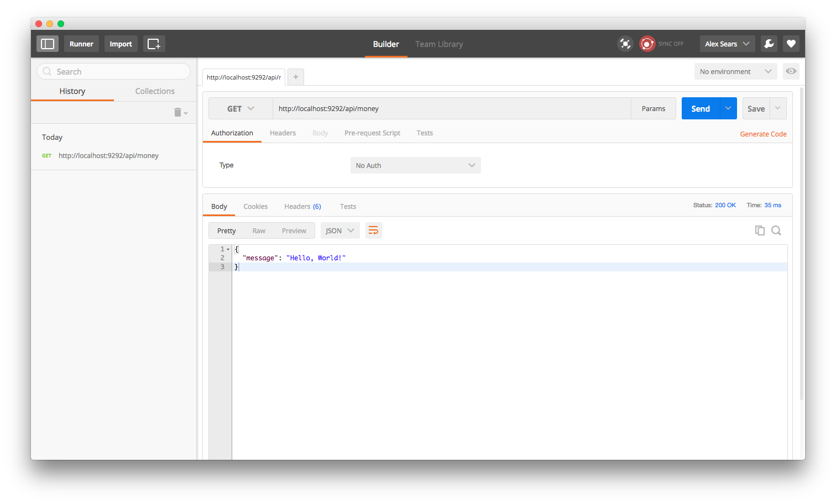Select the open localhost request tab

pyautogui.click(x=244, y=77)
